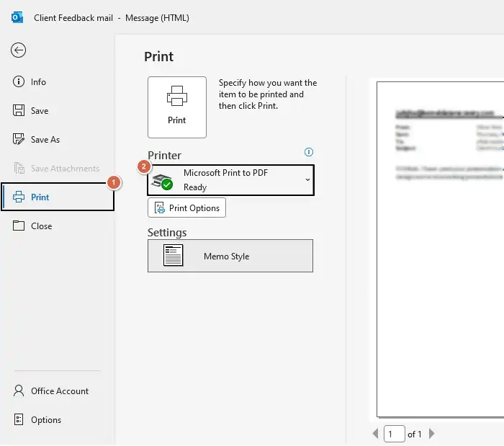Open the Info backstage tab
Image resolution: width=504 pixels, height=446 pixels.
(30, 81)
